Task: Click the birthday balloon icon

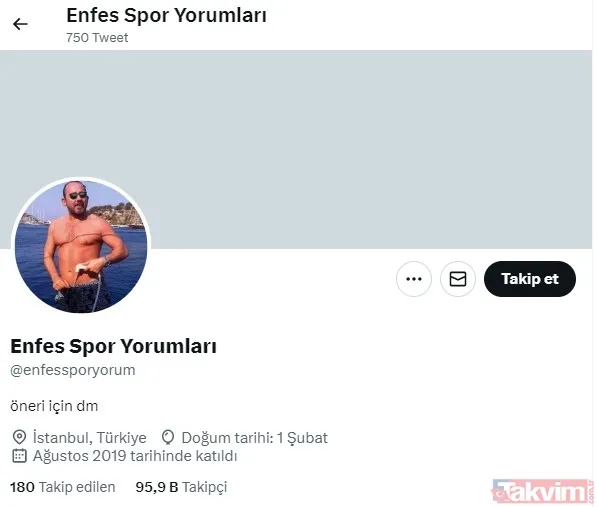Action: click(x=168, y=438)
